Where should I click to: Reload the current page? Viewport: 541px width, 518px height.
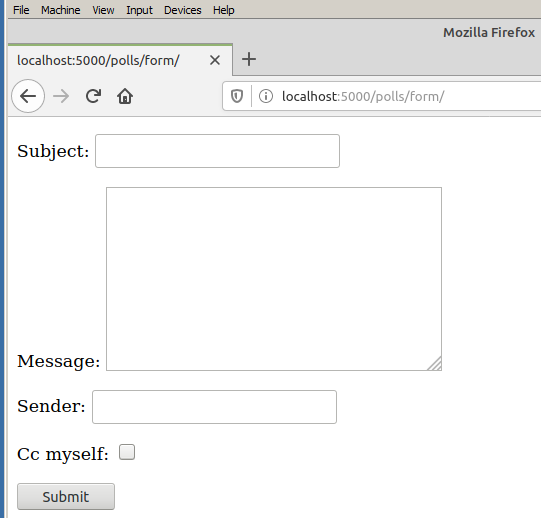point(93,96)
